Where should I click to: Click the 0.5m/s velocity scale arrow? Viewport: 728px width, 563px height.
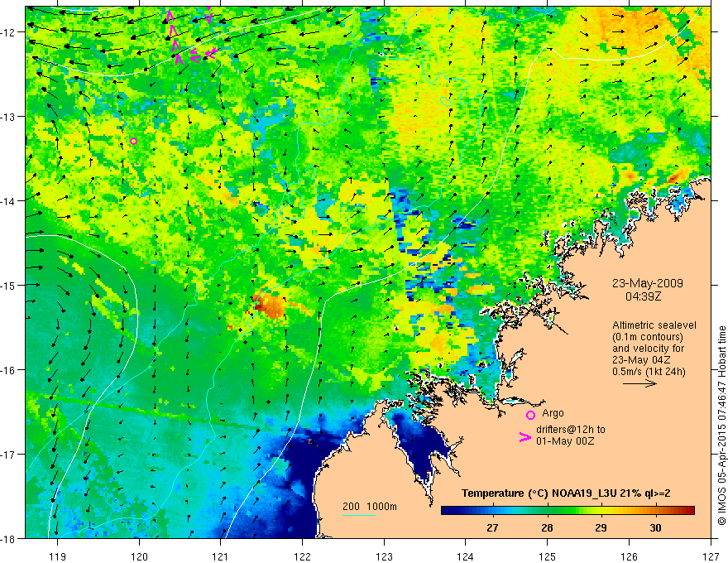tap(639, 383)
